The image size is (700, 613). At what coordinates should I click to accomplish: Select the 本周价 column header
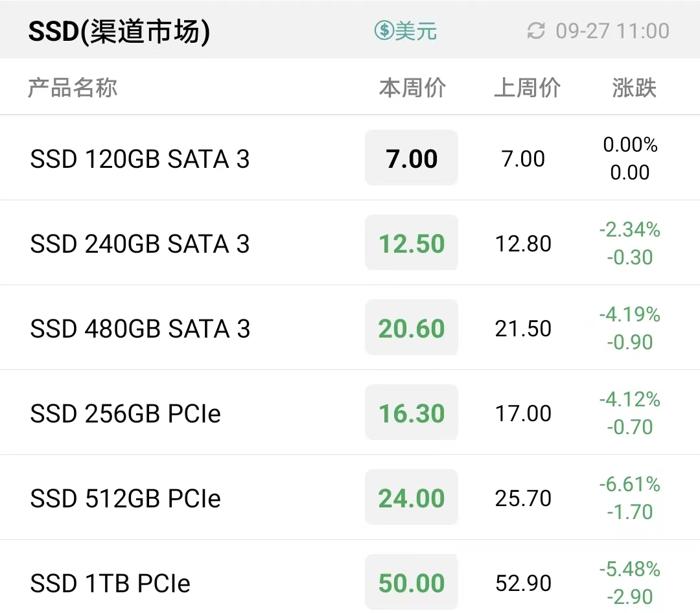pos(412,87)
